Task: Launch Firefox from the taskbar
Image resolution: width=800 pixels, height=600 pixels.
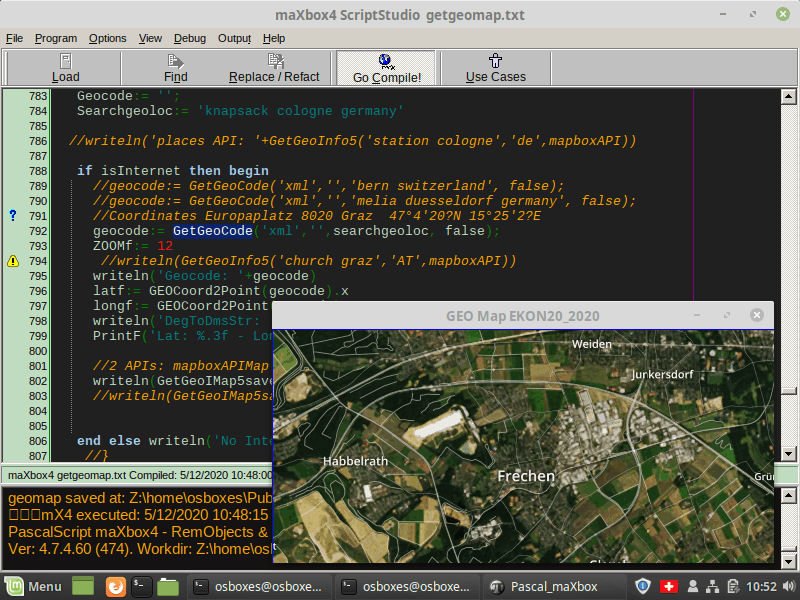Action: (x=115, y=586)
